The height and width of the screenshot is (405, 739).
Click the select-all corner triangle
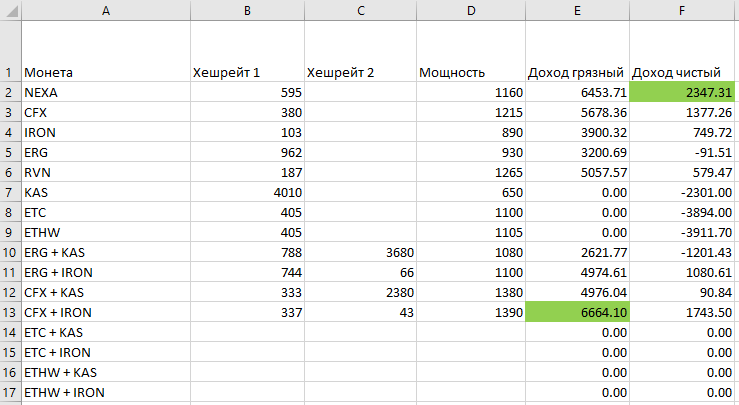pyautogui.click(x=11, y=10)
